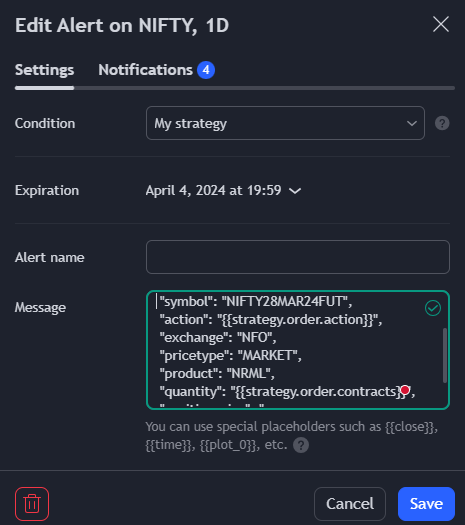Click the red dot after the quantity placeholder
The height and width of the screenshot is (525, 465).
[x=405, y=390]
